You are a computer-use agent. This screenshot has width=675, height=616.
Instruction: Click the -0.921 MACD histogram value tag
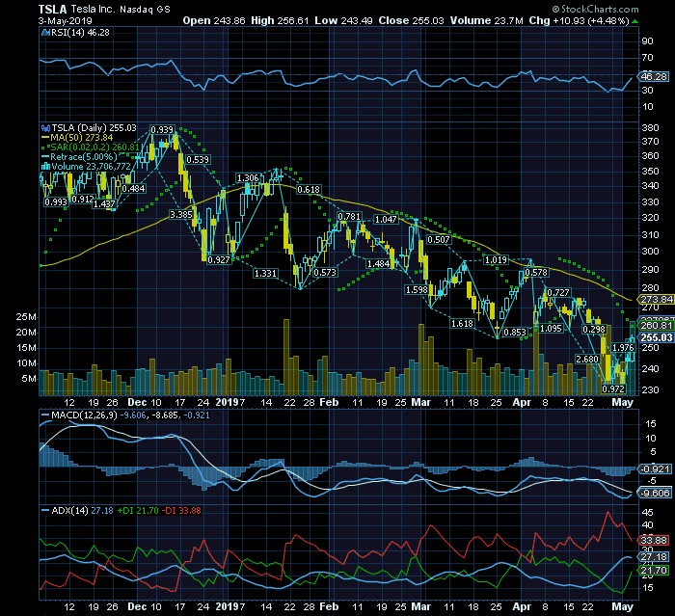655,469
